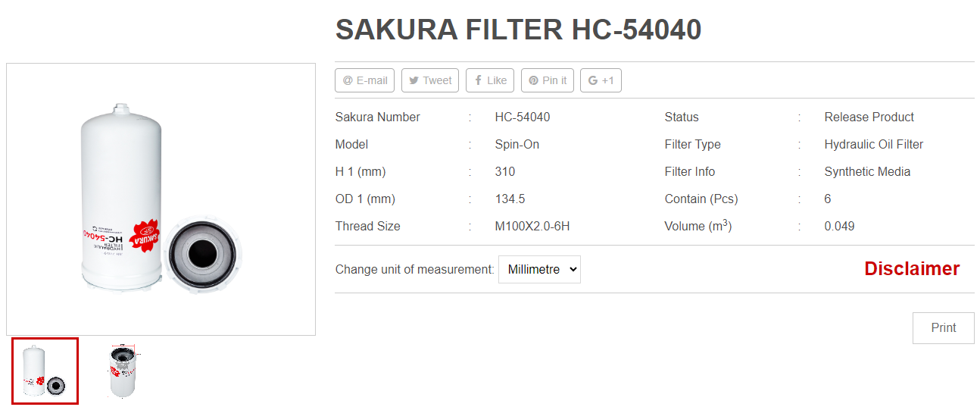Pin it to Pinterest
The image size is (980, 407).
(548, 80)
